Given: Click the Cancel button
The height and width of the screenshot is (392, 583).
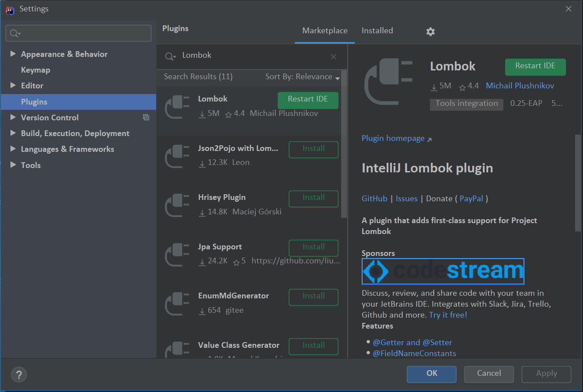Looking at the screenshot, I should 489,374.
